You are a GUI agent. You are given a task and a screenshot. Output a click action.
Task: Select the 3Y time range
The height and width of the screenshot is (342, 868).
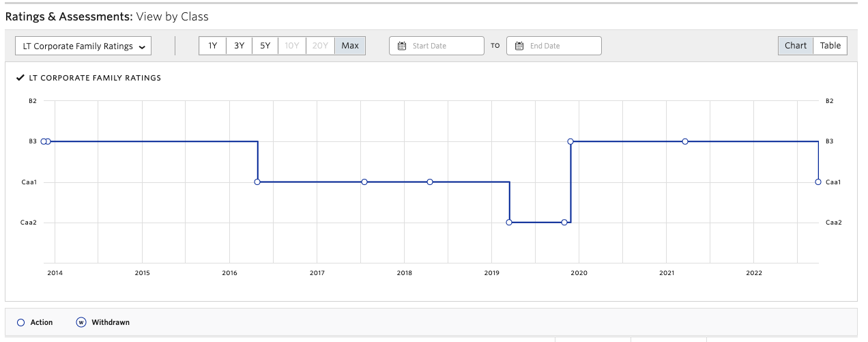239,46
